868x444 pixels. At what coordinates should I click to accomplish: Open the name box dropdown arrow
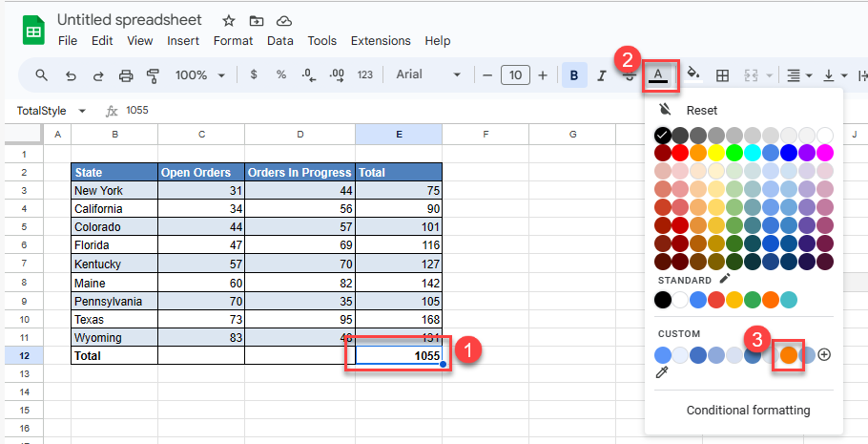point(82,111)
